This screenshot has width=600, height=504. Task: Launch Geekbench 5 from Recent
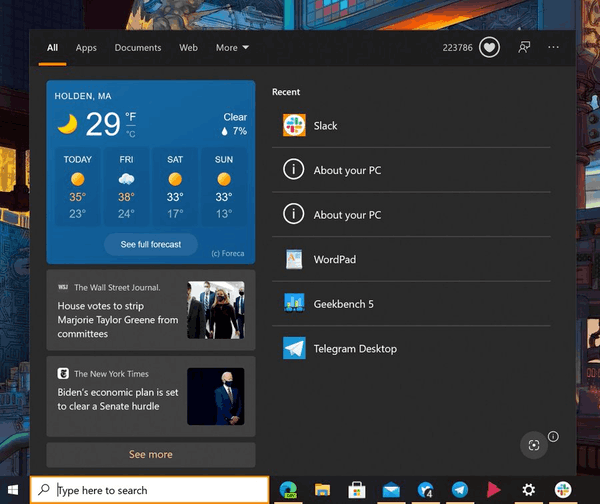411,304
